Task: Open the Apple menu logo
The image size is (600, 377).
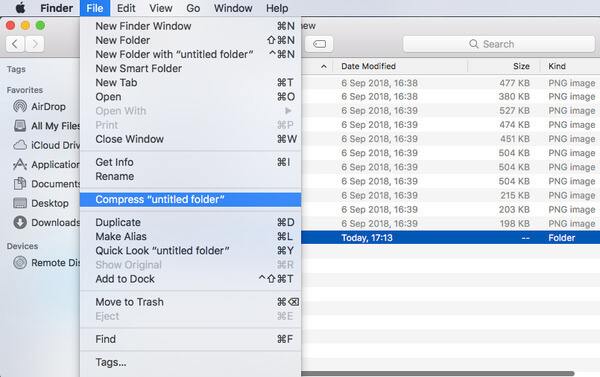Action: (x=20, y=8)
